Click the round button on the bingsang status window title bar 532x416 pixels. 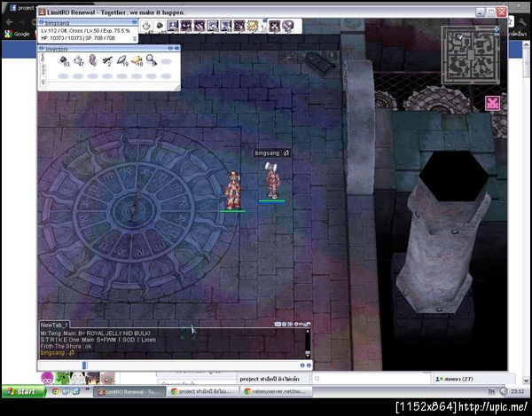point(135,22)
